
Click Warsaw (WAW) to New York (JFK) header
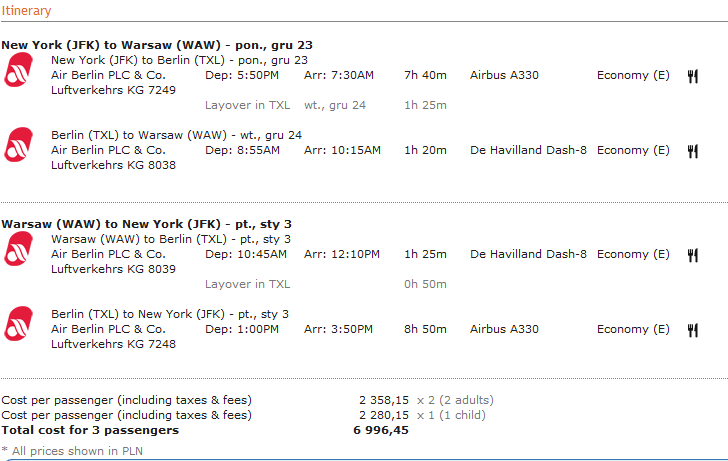[146, 224]
